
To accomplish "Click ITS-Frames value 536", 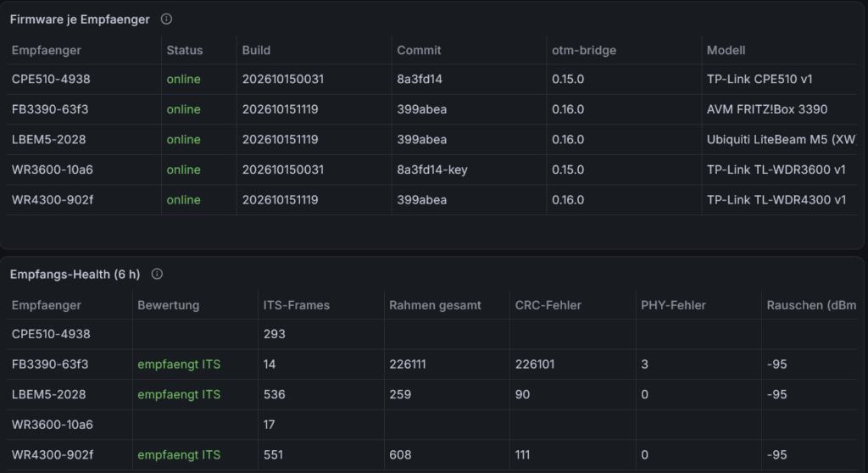I will [x=274, y=394].
